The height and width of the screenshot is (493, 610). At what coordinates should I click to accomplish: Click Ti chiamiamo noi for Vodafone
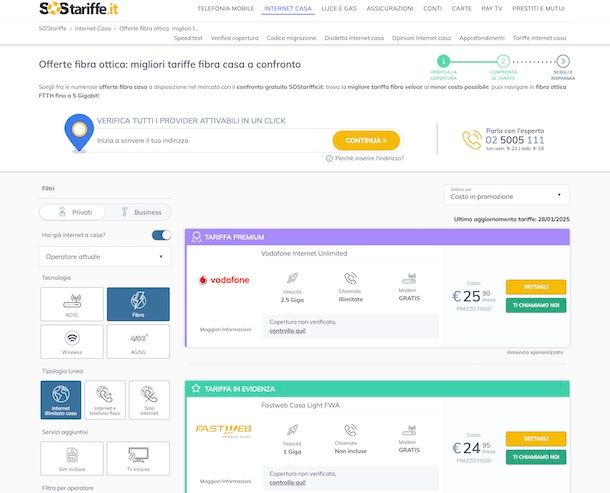[536, 305]
